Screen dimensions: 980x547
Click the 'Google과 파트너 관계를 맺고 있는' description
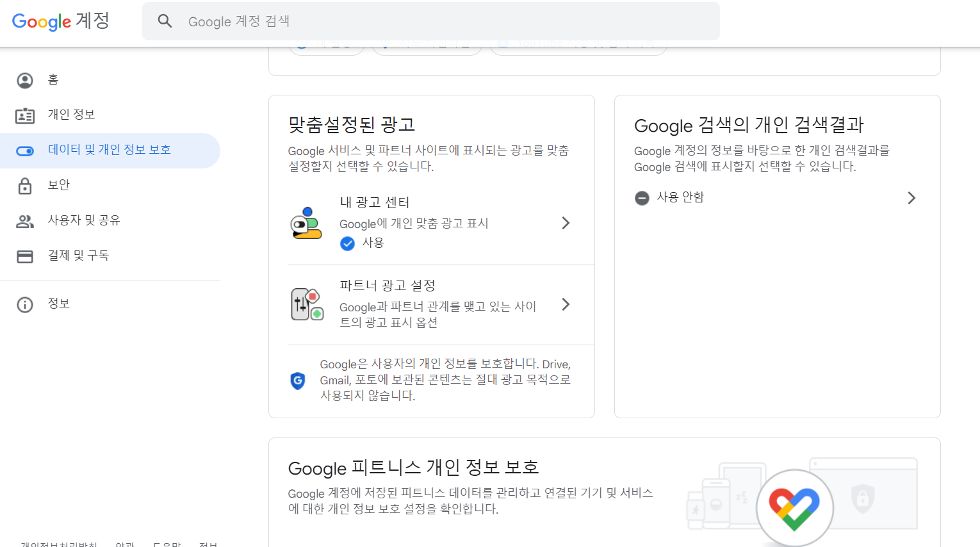(x=438, y=314)
